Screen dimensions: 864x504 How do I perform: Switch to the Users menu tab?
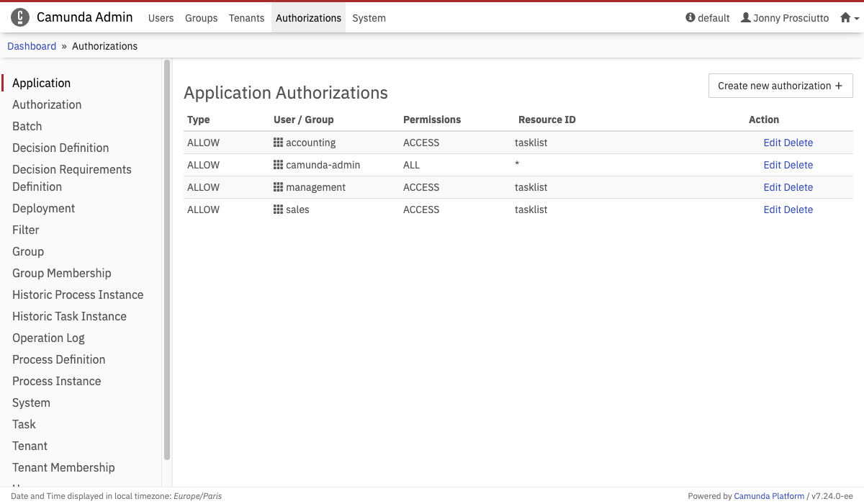[161, 18]
